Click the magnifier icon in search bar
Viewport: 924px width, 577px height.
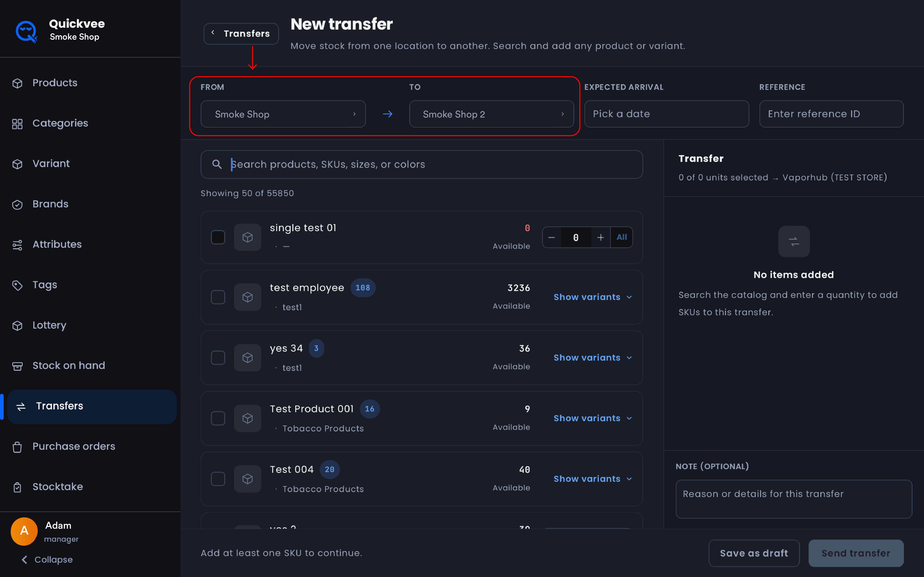click(217, 164)
